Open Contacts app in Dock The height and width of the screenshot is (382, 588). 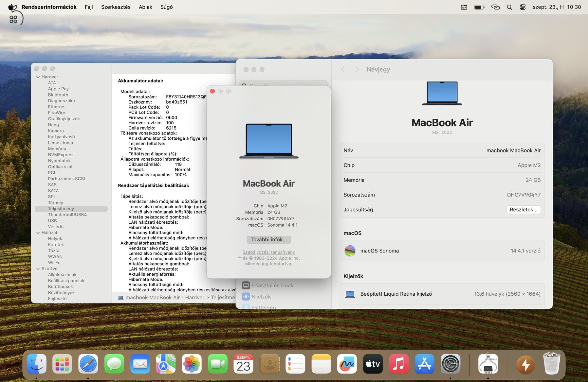click(269, 364)
